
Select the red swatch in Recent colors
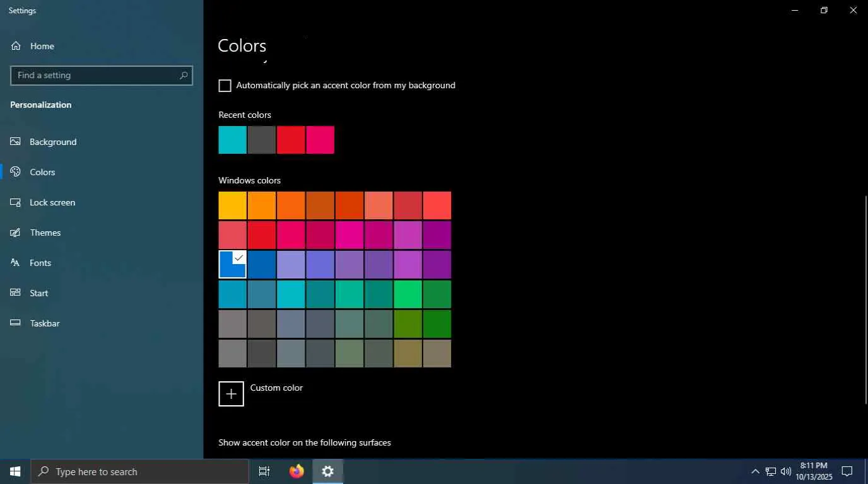pyautogui.click(x=291, y=140)
